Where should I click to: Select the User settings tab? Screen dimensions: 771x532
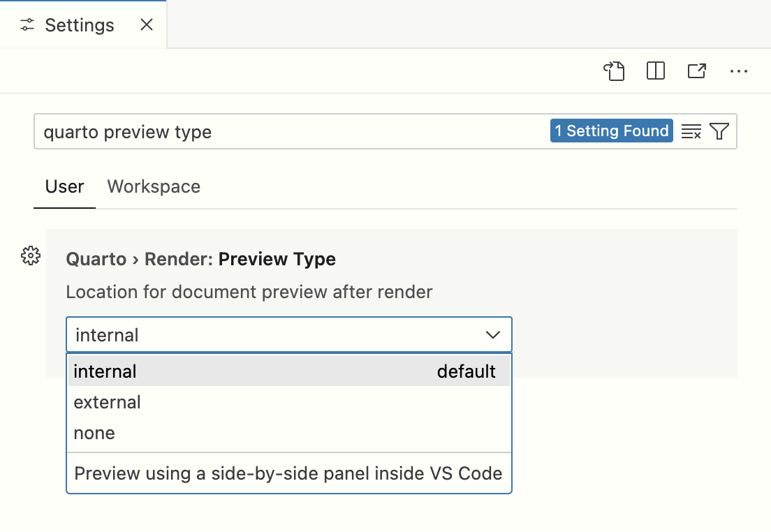coord(64,186)
